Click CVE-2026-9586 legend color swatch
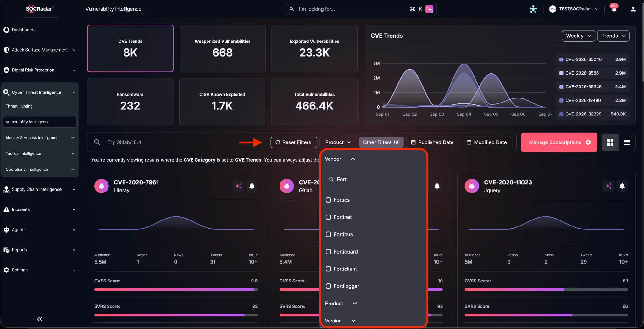The height and width of the screenshot is (329, 644). point(561,73)
